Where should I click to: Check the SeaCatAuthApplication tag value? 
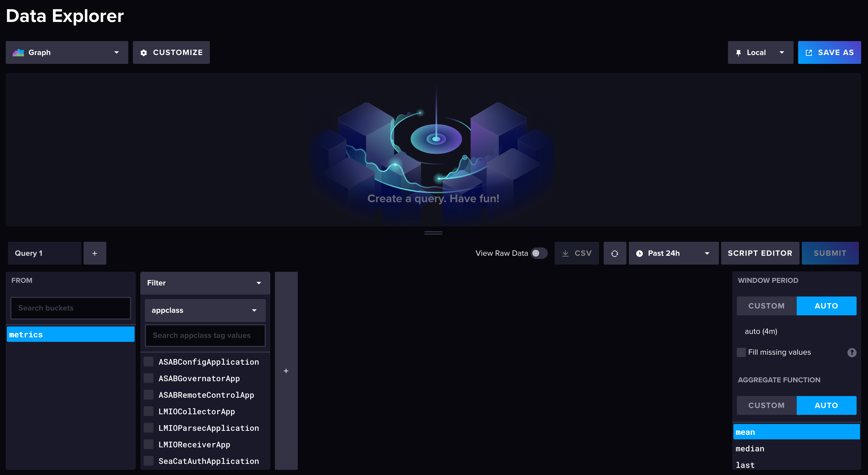pyautogui.click(x=149, y=461)
